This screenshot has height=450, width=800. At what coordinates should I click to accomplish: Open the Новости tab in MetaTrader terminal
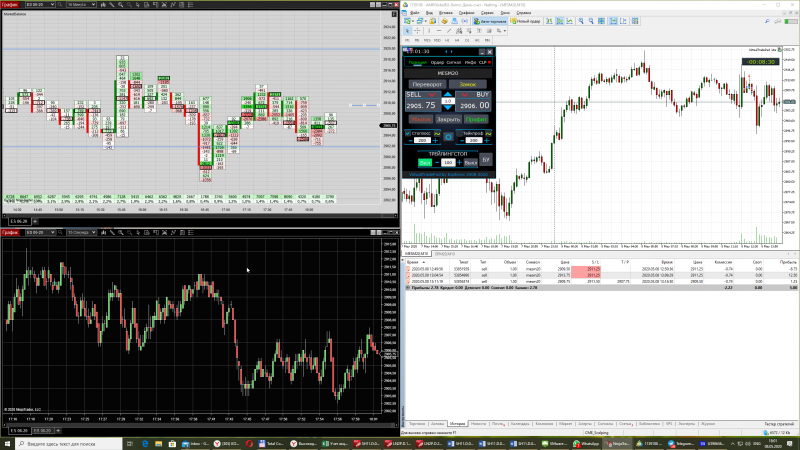tap(478, 424)
